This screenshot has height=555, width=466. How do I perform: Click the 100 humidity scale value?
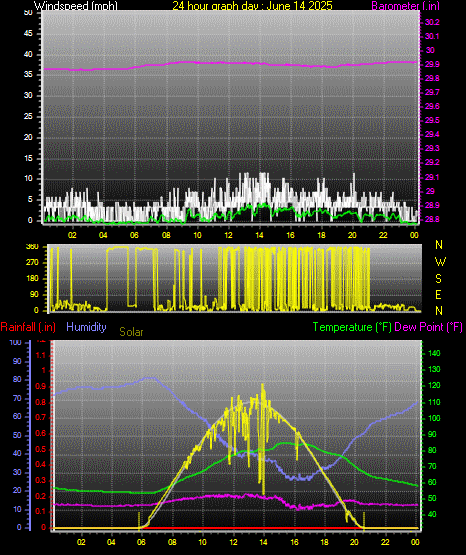click(16, 342)
